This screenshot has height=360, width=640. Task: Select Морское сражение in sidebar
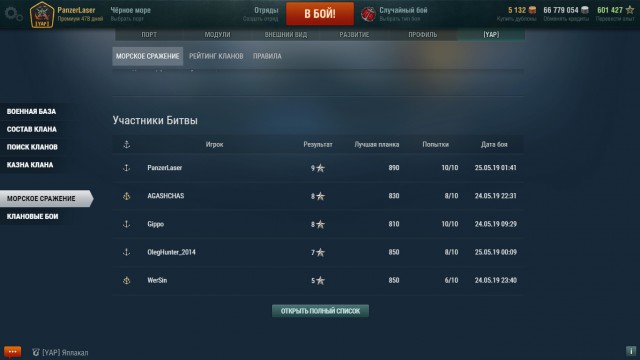pyautogui.click(x=46, y=198)
